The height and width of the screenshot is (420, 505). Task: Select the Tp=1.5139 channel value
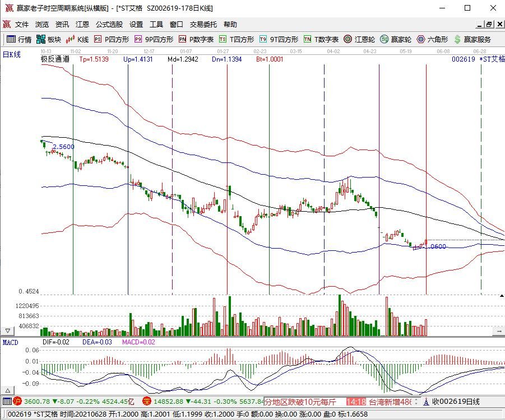94,59
